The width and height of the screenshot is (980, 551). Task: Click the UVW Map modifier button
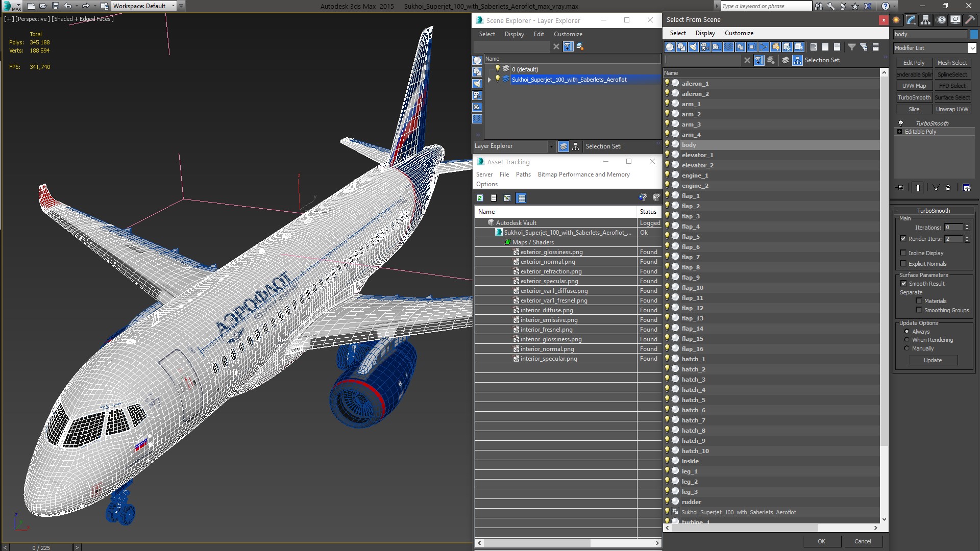(x=914, y=86)
